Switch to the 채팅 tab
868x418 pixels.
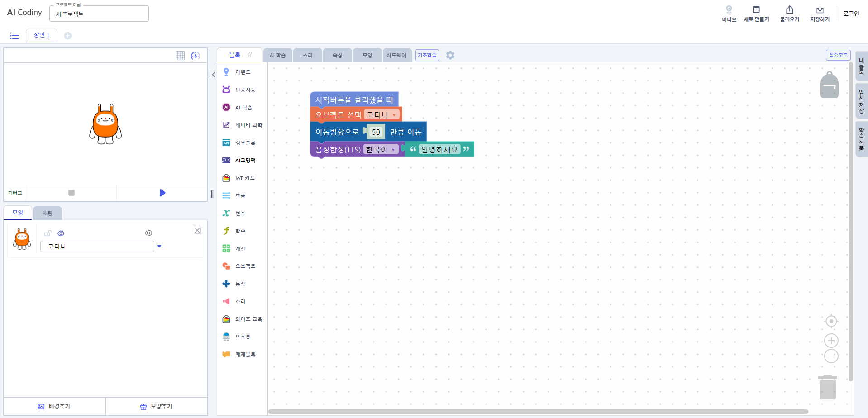coord(48,213)
